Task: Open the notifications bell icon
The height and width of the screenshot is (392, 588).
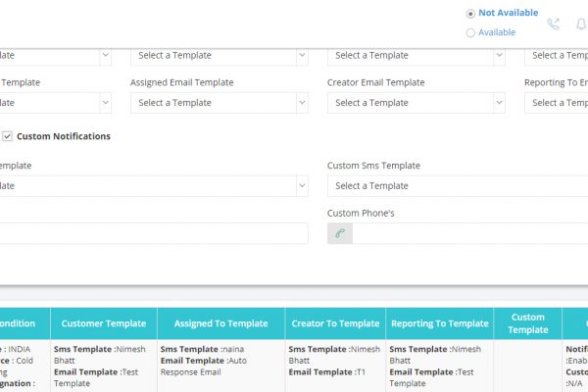Action: tap(581, 24)
